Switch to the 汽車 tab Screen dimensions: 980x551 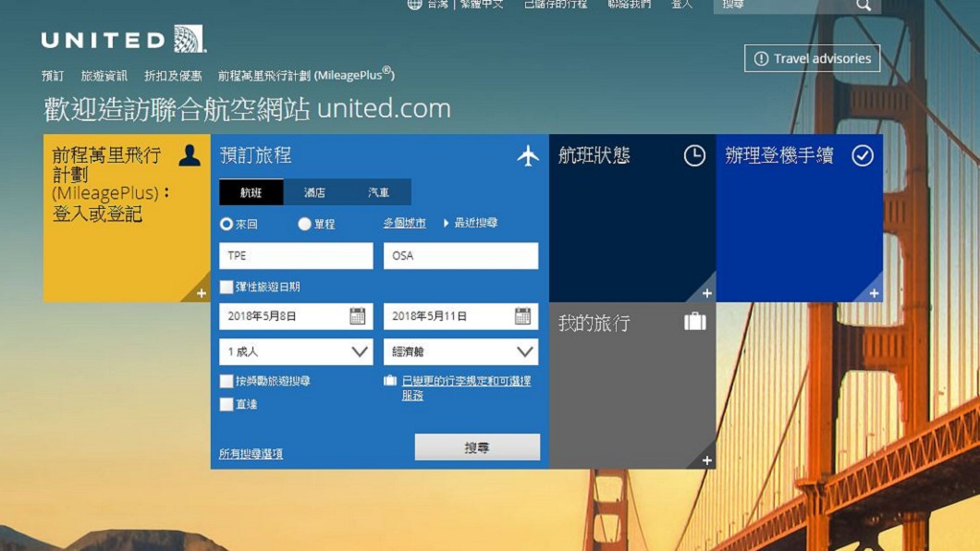[379, 192]
